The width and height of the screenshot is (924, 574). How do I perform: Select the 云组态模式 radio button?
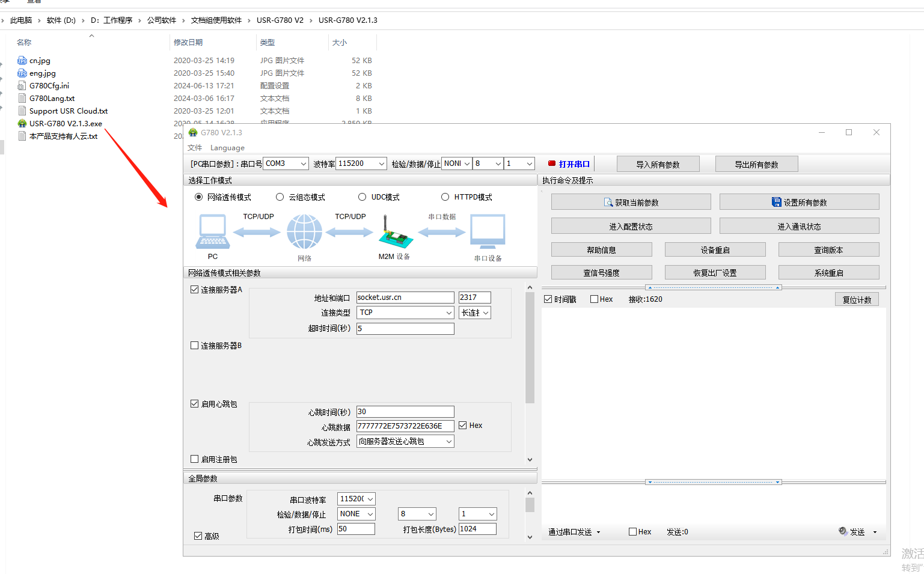(280, 197)
